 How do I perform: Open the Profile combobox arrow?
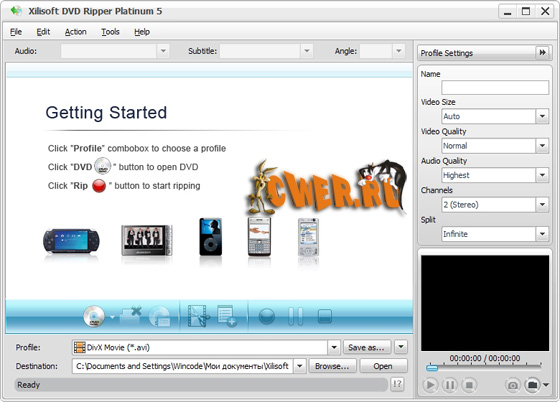click(334, 347)
